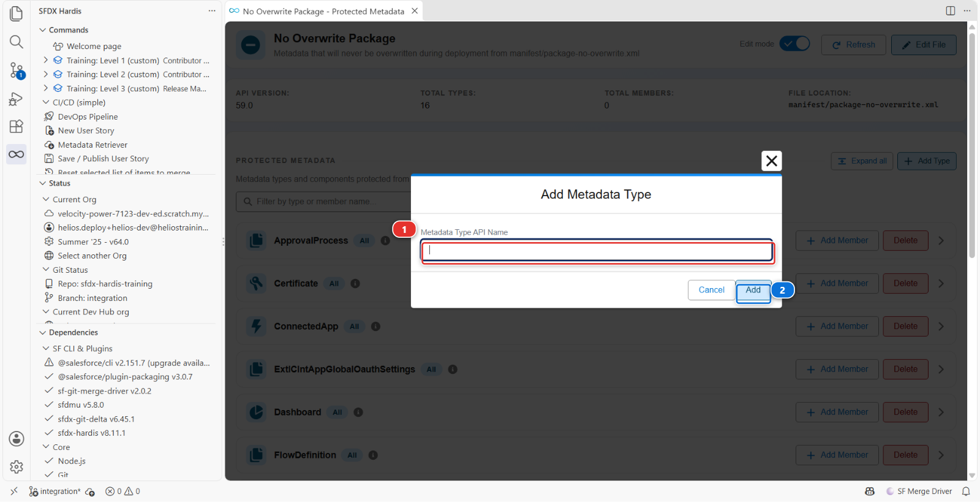Open DevOps Pipeline command

[88, 116]
